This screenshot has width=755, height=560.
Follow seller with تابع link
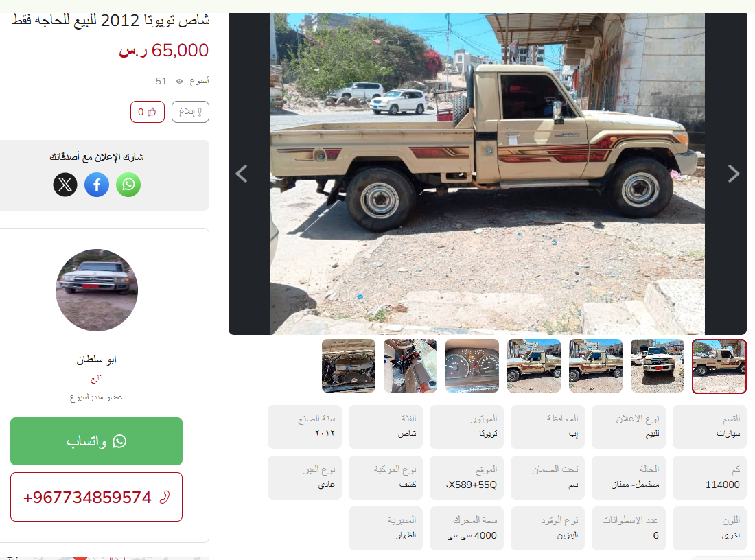point(97,378)
